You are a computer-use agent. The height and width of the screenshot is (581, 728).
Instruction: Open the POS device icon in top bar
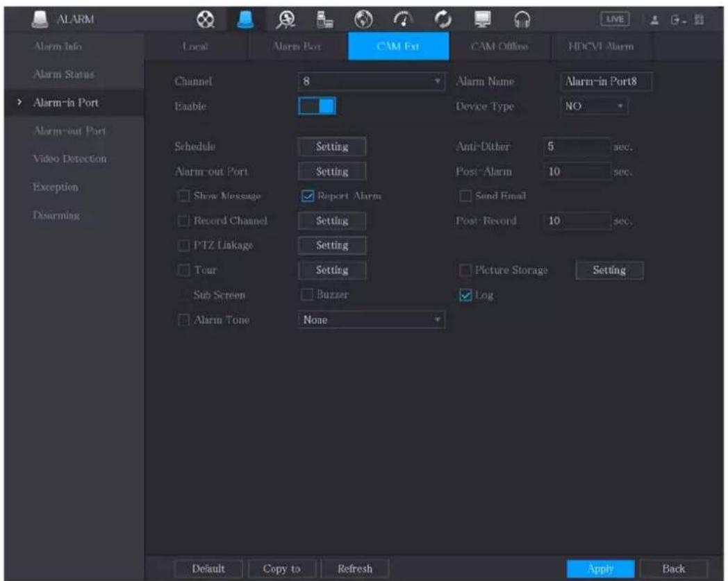[324, 19]
